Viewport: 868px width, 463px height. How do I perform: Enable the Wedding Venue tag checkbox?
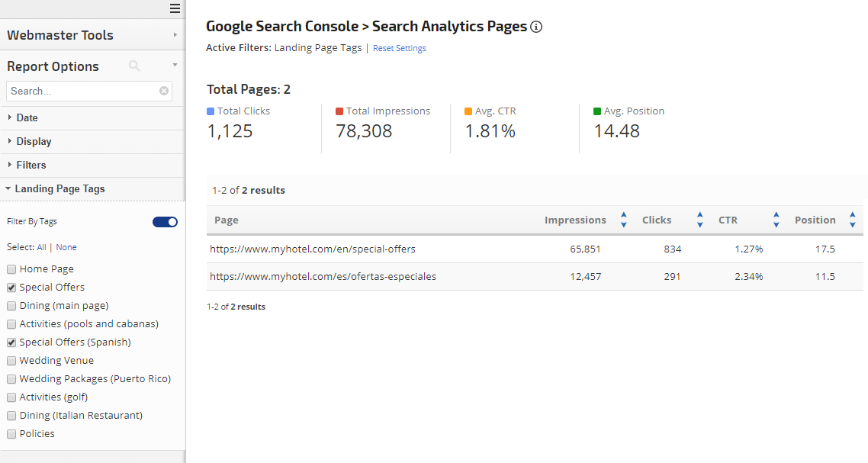[x=11, y=361]
